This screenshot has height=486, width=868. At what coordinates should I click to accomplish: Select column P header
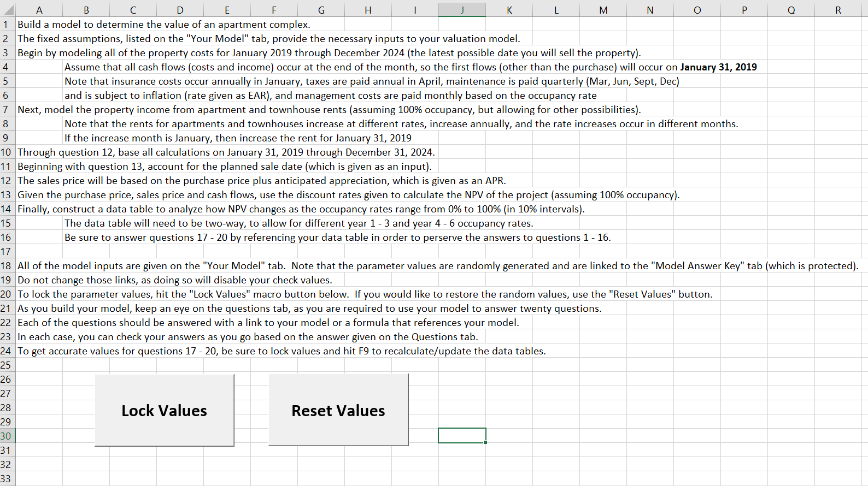coord(744,10)
